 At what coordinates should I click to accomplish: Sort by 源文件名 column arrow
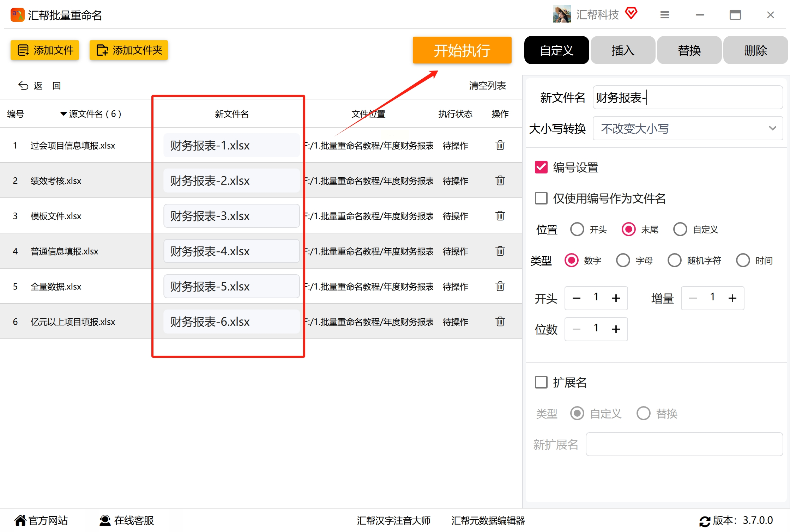tap(64, 114)
